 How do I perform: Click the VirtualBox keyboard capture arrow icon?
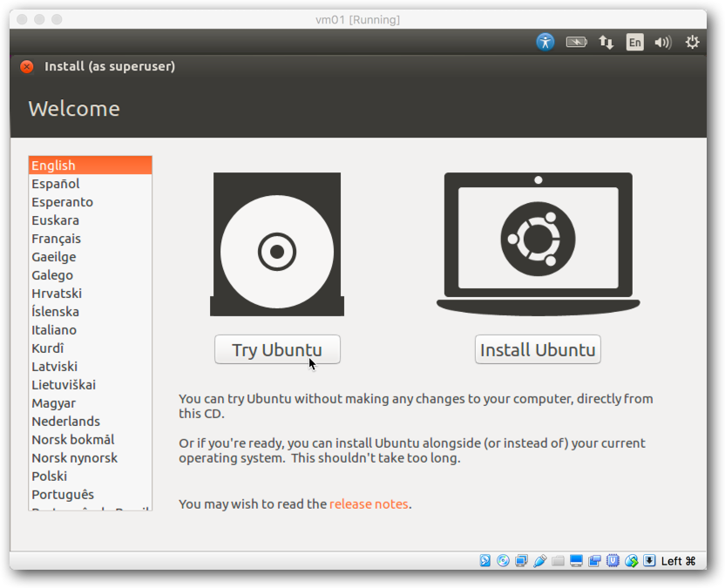coord(649,561)
